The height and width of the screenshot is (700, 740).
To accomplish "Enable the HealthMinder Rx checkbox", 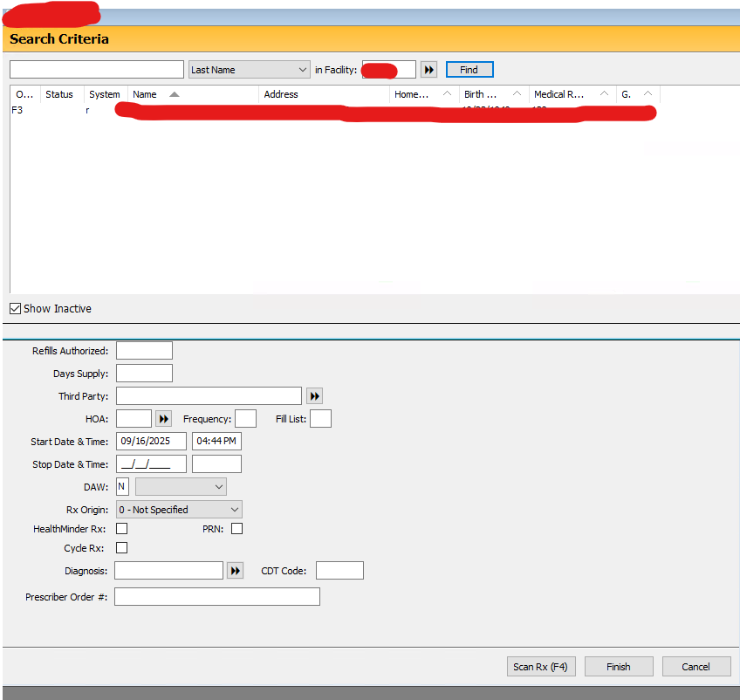I will click(122, 529).
